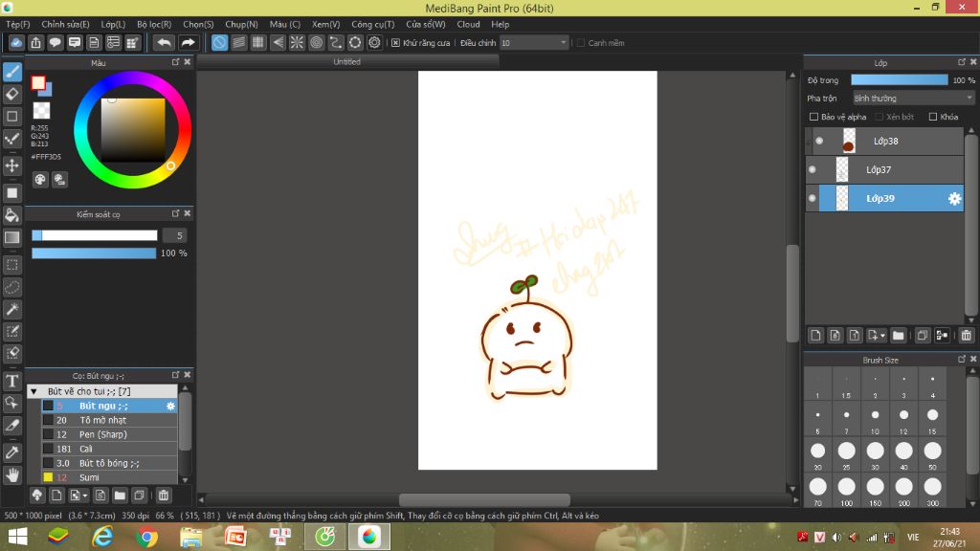Open the Cửa sổ(W) menu
Image resolution: width=980 pixels, height=551 pixels.
point(426,24)
